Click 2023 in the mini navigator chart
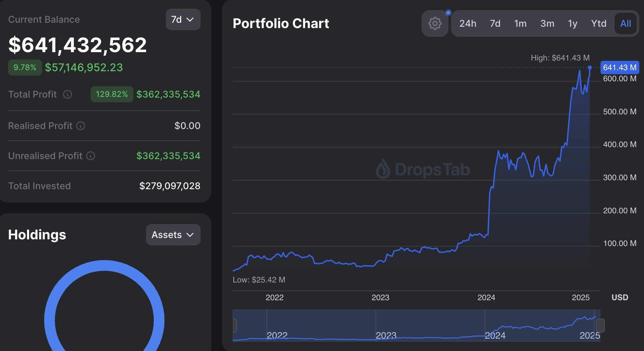Screen dimensions: 644x351 pyautogui.click(x=386, y=335)
